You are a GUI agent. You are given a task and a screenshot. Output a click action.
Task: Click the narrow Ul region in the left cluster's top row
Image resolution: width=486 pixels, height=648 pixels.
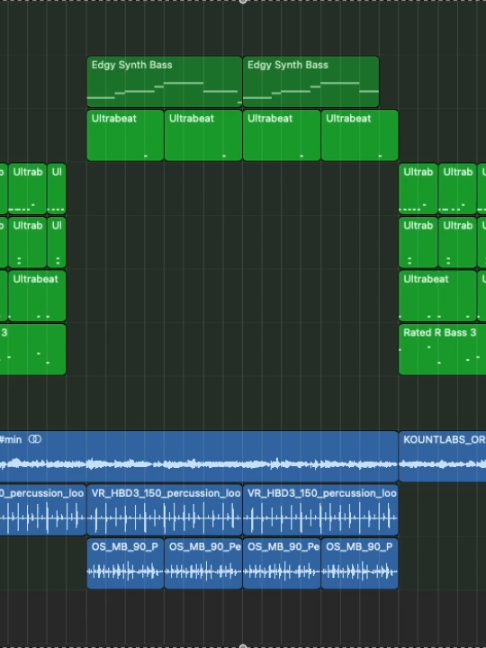pyautogui.click(x=57, y=188)
